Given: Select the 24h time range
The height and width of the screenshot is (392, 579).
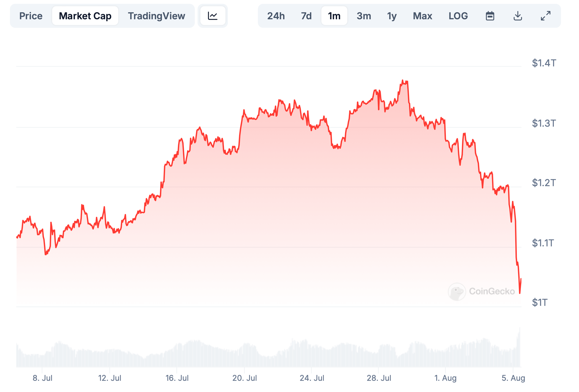Looking at the screenshot, I should click(276, 16).
